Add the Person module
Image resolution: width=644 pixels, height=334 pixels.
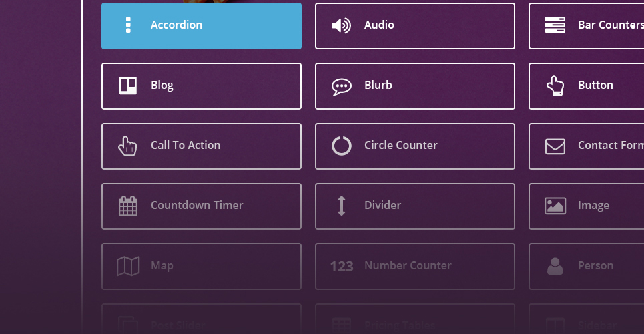click(x=587, y=267)
